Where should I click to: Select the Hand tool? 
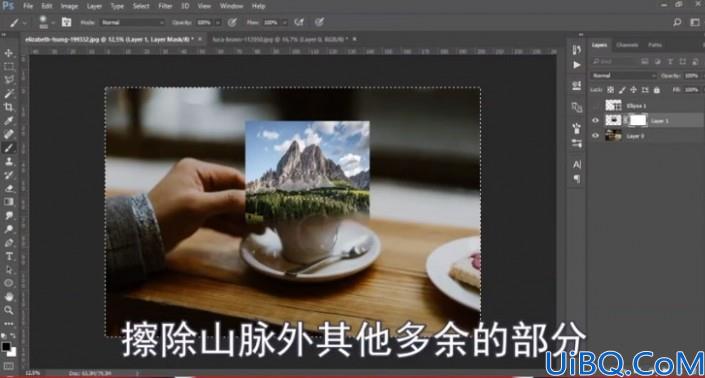(9, 297)
